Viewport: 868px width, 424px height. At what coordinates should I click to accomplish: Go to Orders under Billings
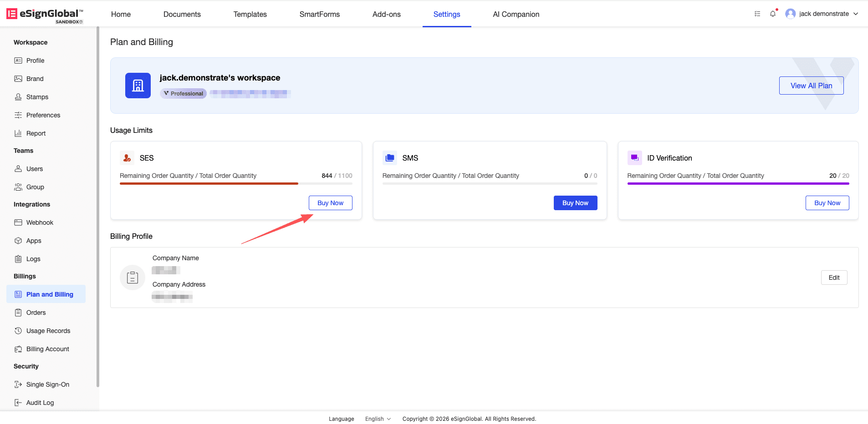point(46,313)
